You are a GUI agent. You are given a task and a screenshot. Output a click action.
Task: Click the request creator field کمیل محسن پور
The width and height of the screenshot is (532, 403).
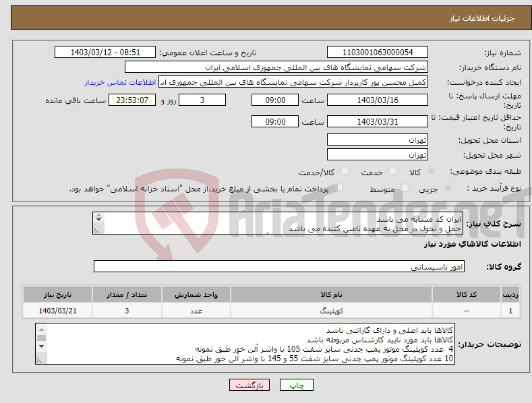(293, 82)
